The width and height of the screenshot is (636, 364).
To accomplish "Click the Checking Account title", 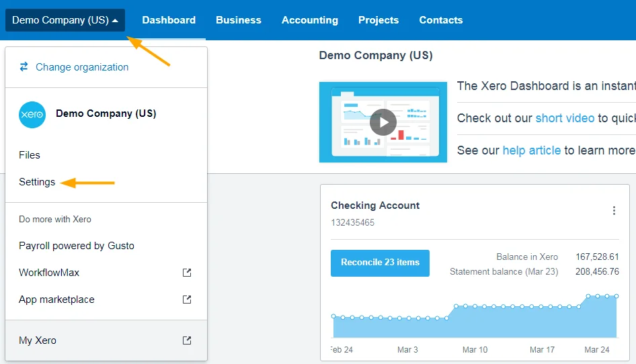I will pyautogui.click(x=375, y=206).
